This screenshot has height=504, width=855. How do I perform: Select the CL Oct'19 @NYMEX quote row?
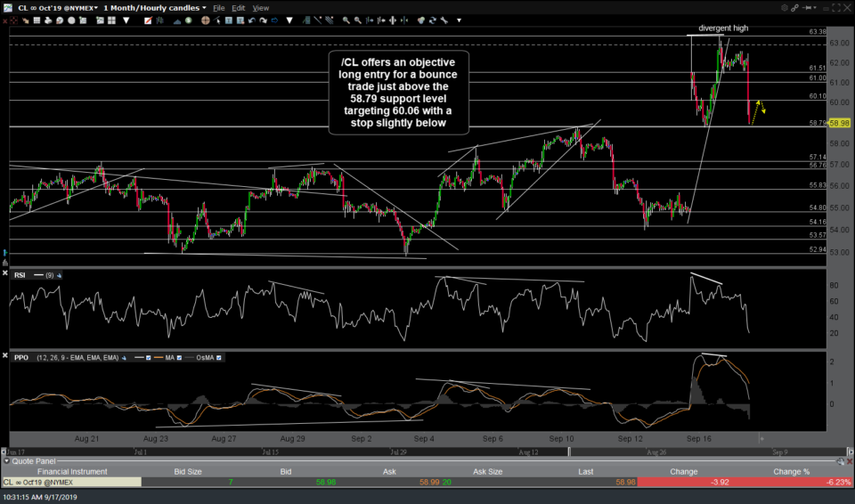tap(70, 482)
